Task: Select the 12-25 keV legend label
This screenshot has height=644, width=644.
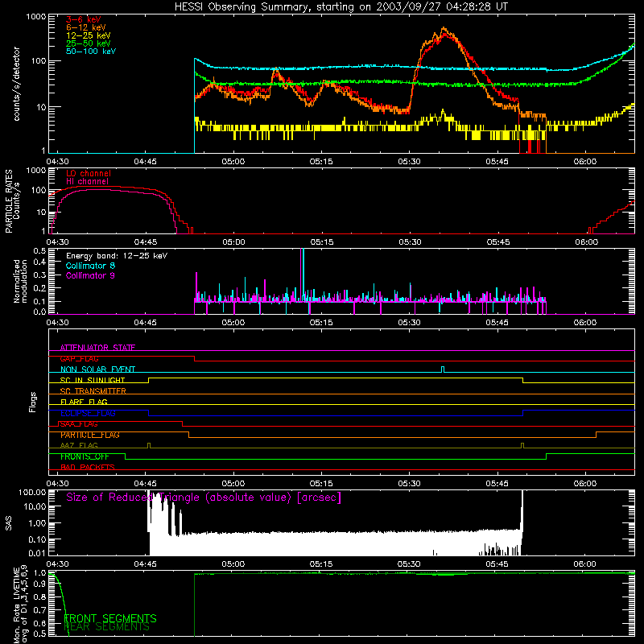Action: tap(89, 35)
